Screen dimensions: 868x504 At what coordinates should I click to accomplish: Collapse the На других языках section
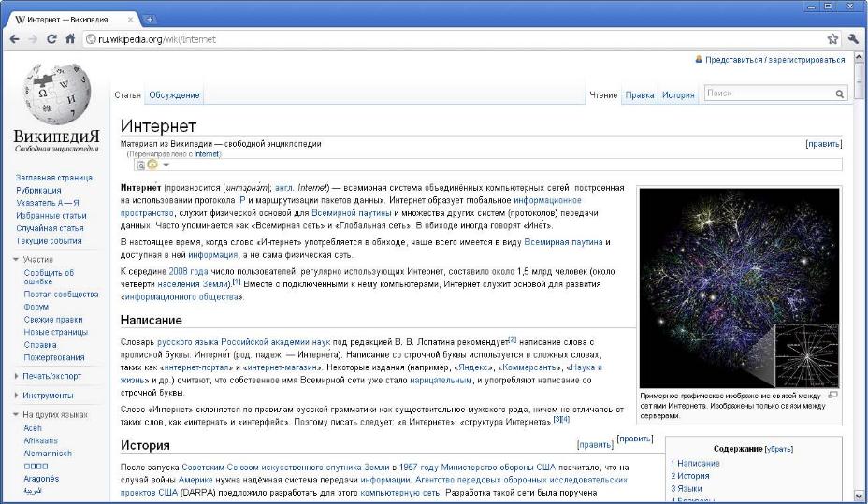[16, 414]
